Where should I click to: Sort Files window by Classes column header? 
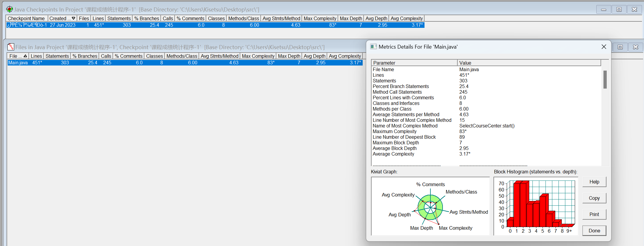coord(154,56)
